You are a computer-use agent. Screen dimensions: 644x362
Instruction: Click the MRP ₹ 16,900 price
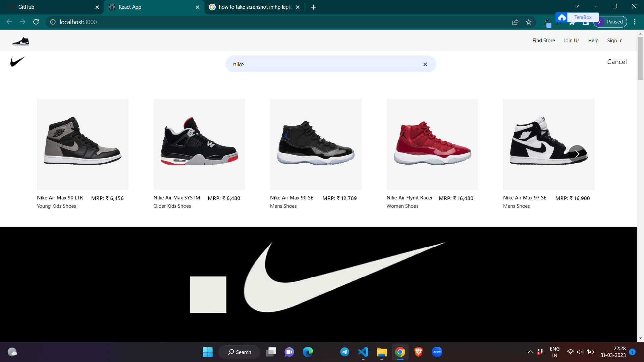(x=573, y=198)
